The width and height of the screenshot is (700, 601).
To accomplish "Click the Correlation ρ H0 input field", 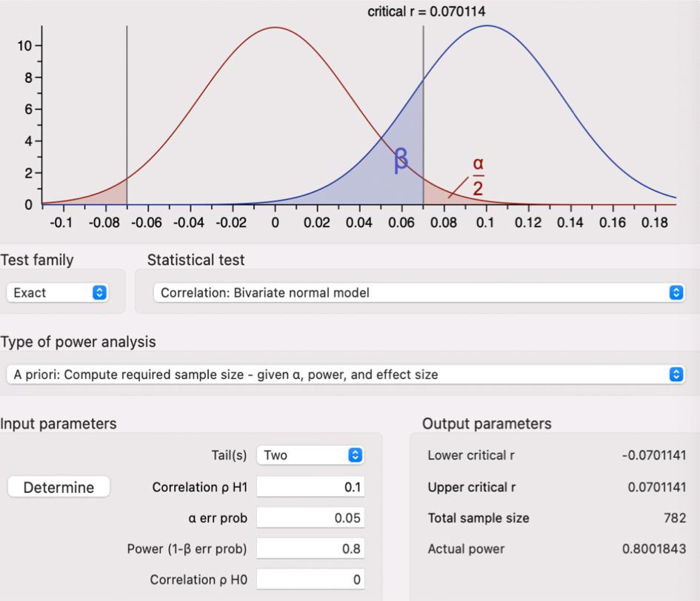I will [310, 579].
